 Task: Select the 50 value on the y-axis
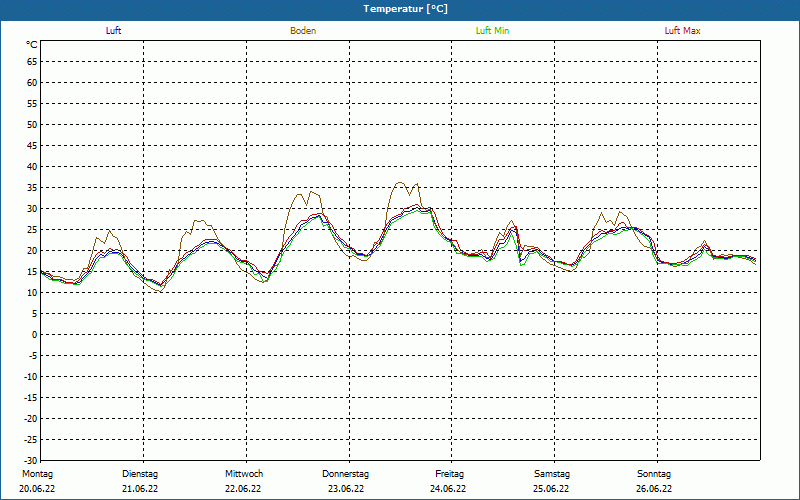(x=32, y=124)
